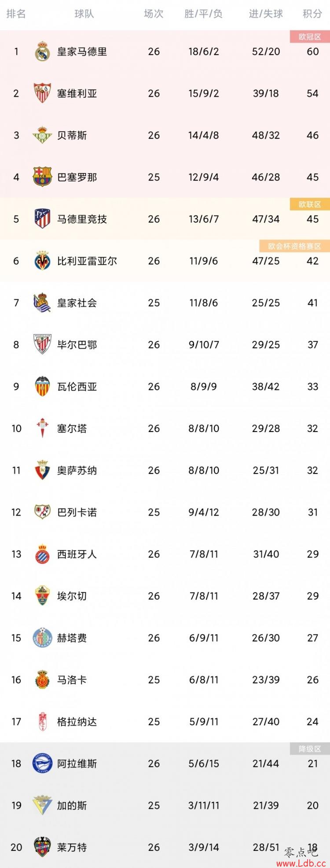Screen dimensions: 330x868
Task: Click the Barcelona club badge
Action: click(42, 177)
